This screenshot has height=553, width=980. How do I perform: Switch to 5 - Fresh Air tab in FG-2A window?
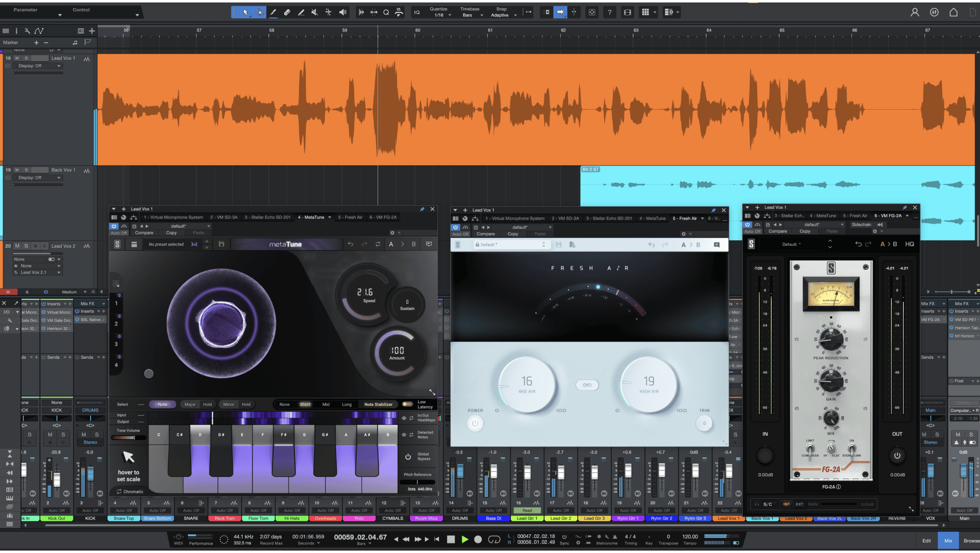(855, 216)
